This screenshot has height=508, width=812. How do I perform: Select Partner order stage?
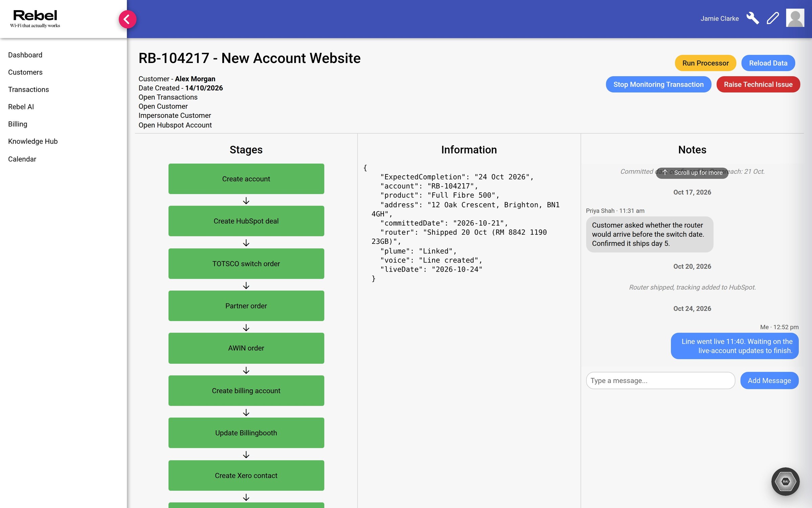246,305
